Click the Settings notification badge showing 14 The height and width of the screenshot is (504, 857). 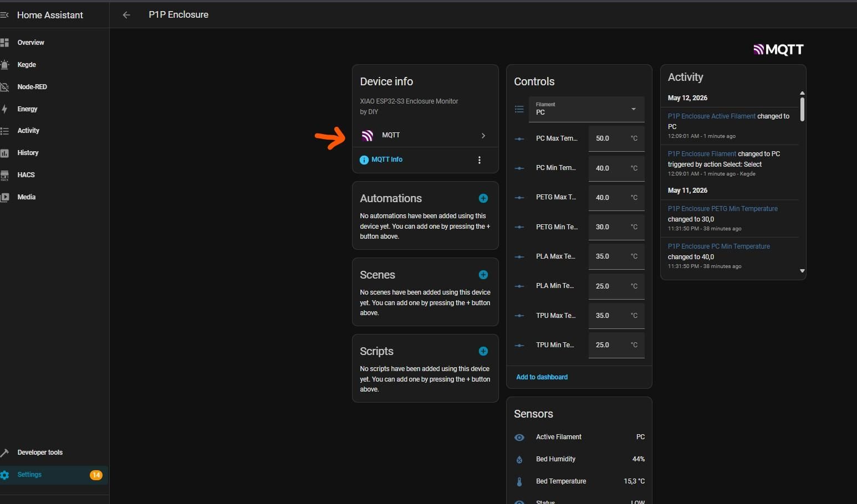point(96,475)
